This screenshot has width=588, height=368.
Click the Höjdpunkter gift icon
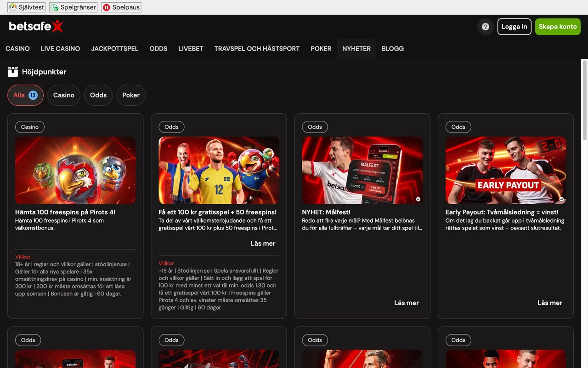pyautogui.click(x=13, y=72)
